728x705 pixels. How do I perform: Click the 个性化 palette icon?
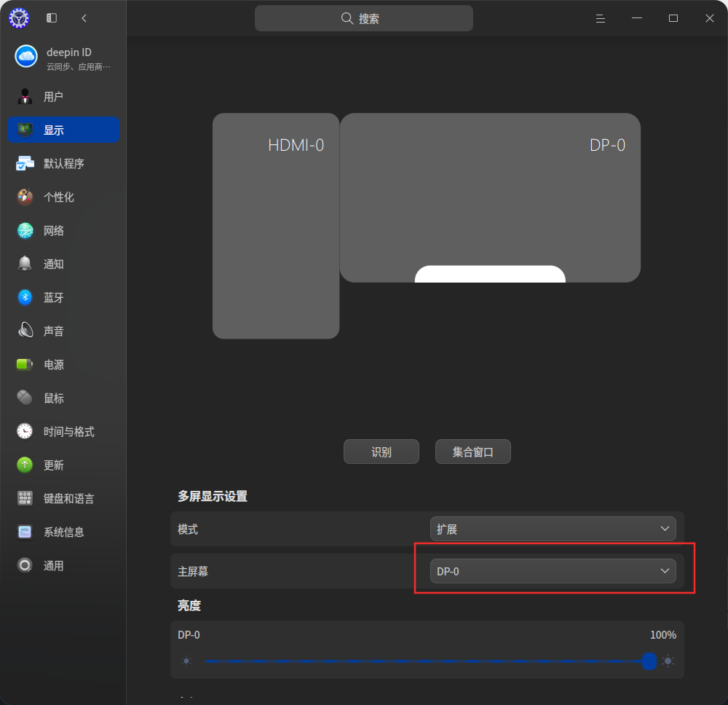[x=25, y=197]
